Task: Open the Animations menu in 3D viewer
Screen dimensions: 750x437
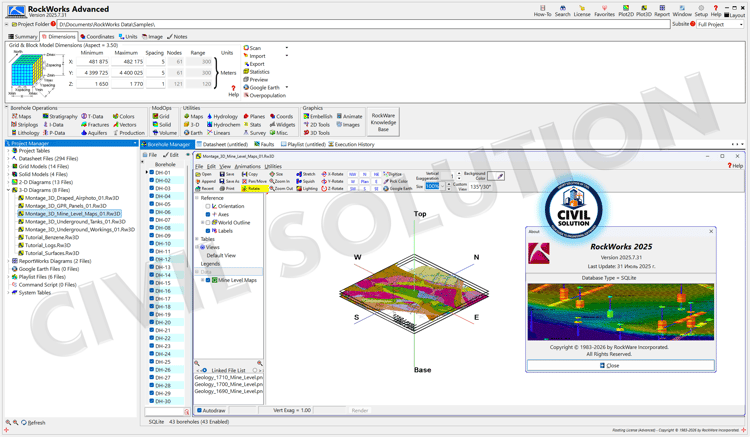Action: pos(247,166)
